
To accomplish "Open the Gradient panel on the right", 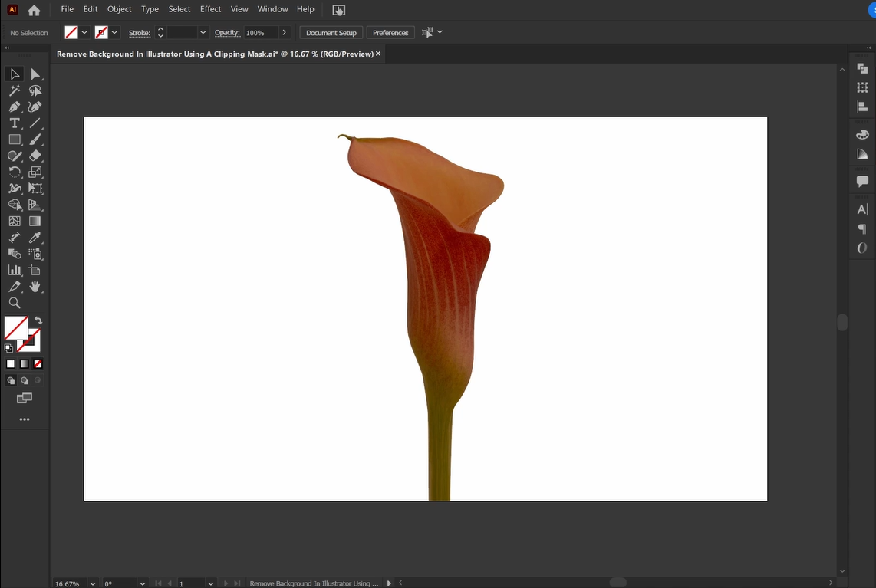I will [861, 154].
